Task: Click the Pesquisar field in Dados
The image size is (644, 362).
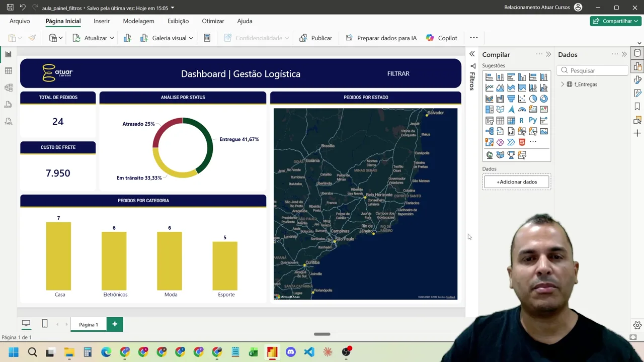Action: tap(593, 70)
